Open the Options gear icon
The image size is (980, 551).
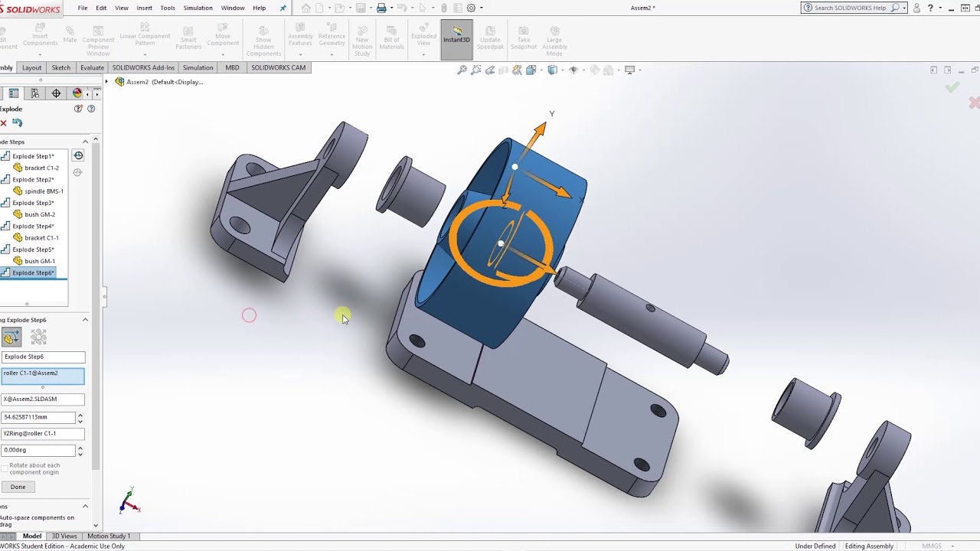(471, 8)
